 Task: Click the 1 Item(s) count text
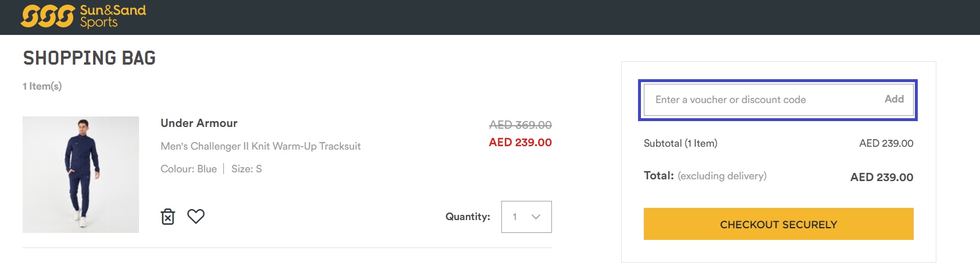pyautogui.click(x=42, y=86)
